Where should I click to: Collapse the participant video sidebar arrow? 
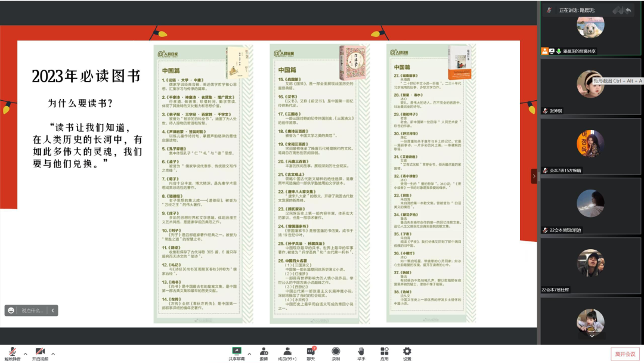[534, 176]
